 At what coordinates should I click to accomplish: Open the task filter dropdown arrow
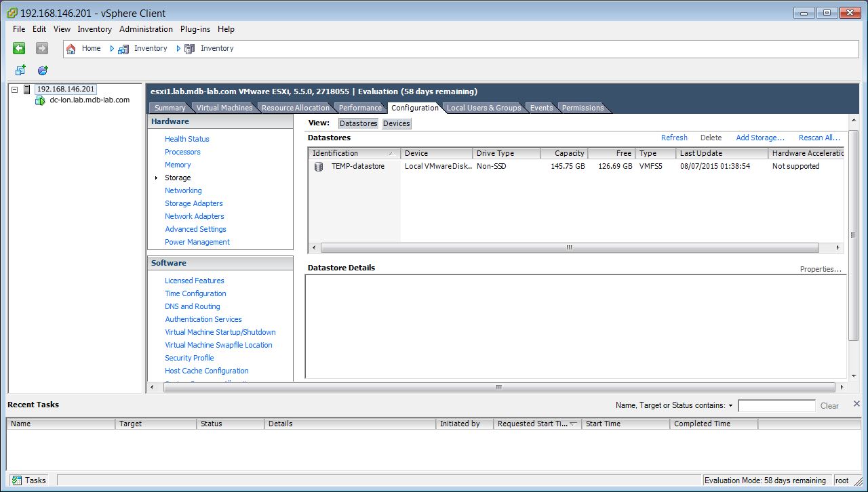tap(730, 406)
